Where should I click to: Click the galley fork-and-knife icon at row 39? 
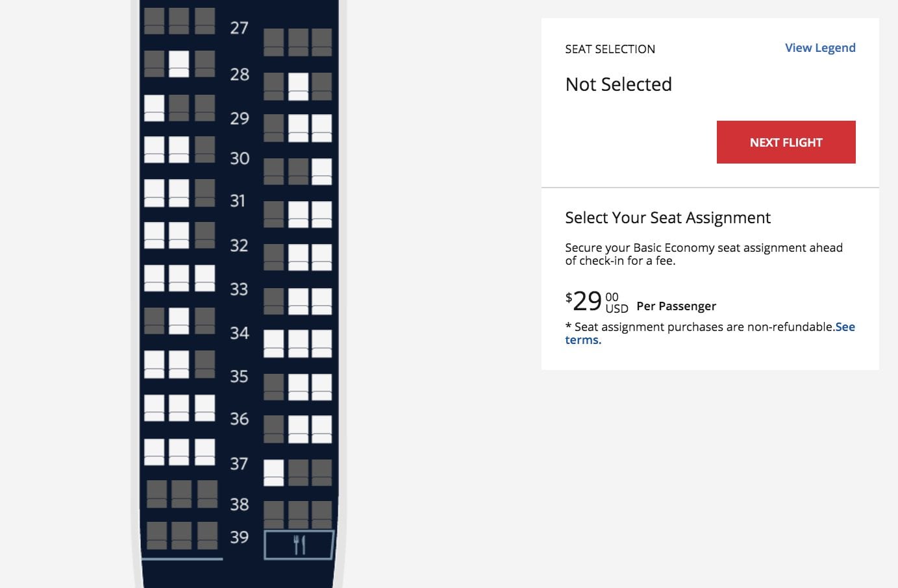298,545
